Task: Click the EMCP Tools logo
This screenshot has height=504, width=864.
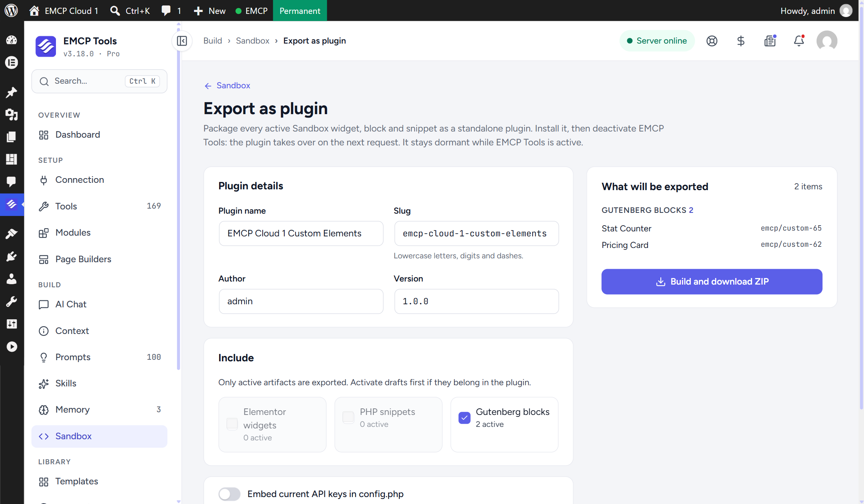Action: tap(46, 46)
